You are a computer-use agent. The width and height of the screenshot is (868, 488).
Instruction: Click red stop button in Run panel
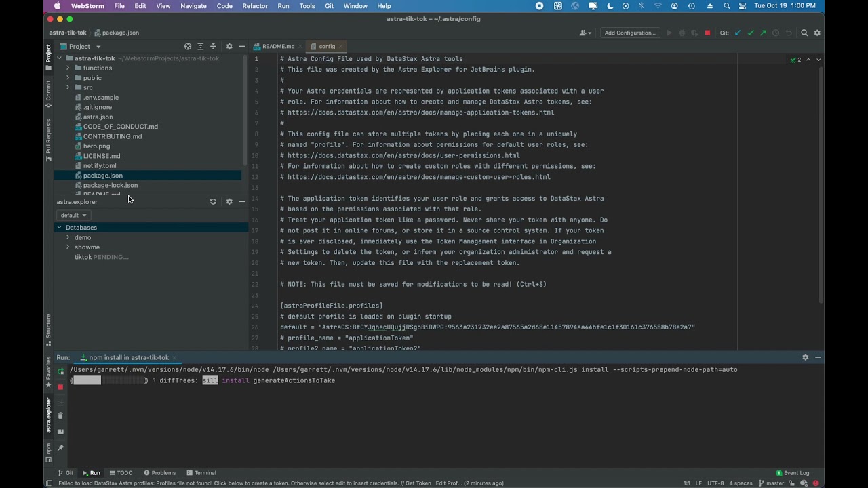pos(60,386)
